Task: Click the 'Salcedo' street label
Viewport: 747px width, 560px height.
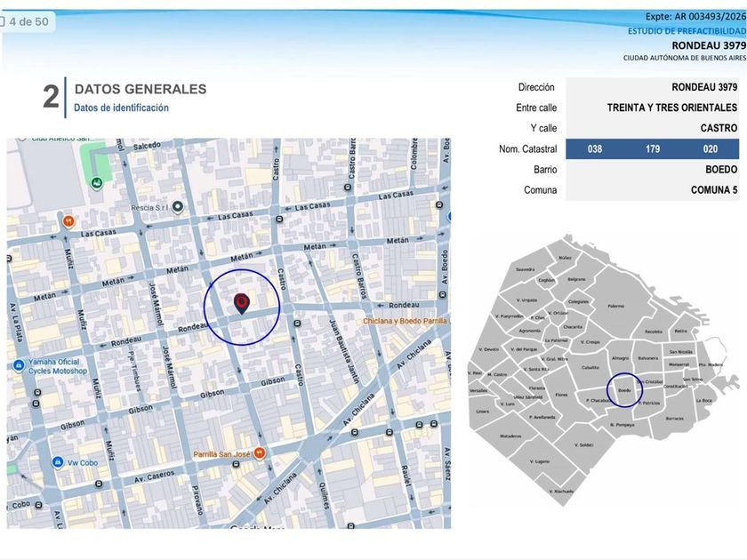Action: (147, 145)
